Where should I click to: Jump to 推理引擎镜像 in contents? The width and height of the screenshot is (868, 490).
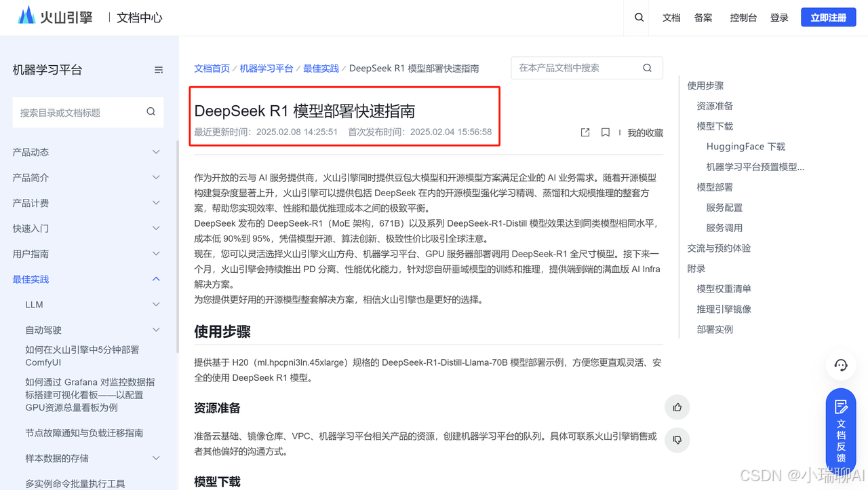point(724,309)
